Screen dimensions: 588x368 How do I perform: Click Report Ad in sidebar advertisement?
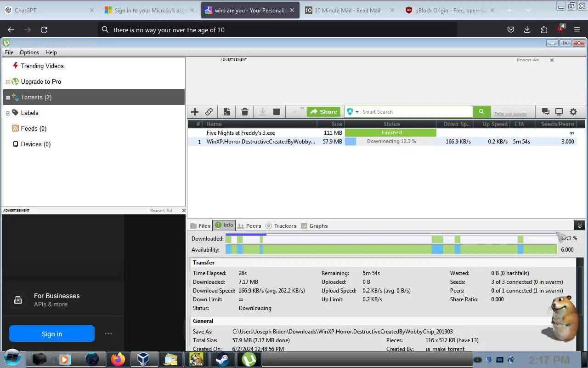pyautogui.click(x=161, y=210)
